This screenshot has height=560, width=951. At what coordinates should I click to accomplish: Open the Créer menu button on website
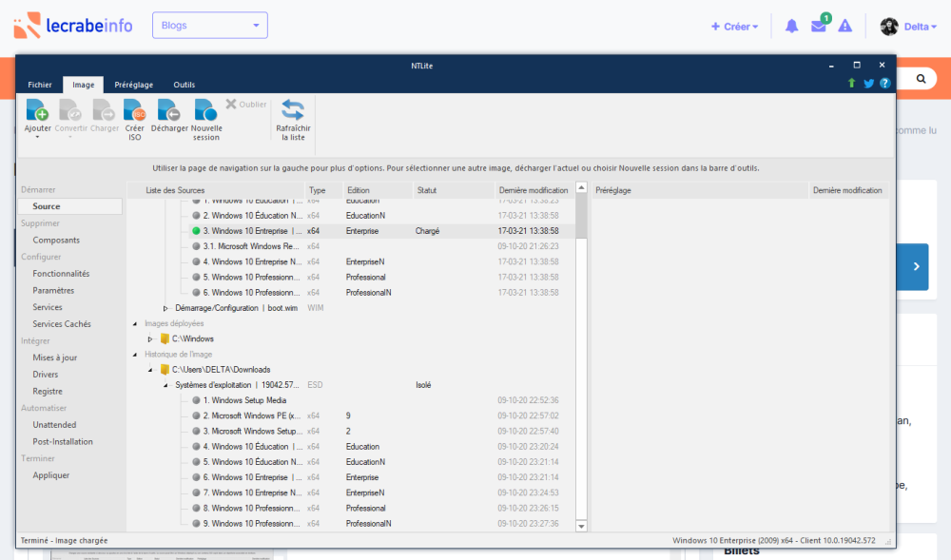tap(734, 27)
